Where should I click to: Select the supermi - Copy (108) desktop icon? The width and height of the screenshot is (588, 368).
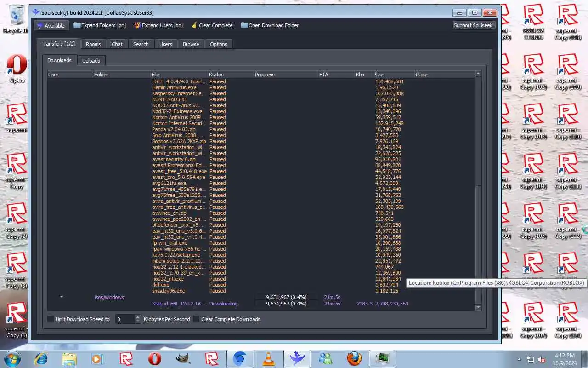pyautogui.click(x=568, y=22)
